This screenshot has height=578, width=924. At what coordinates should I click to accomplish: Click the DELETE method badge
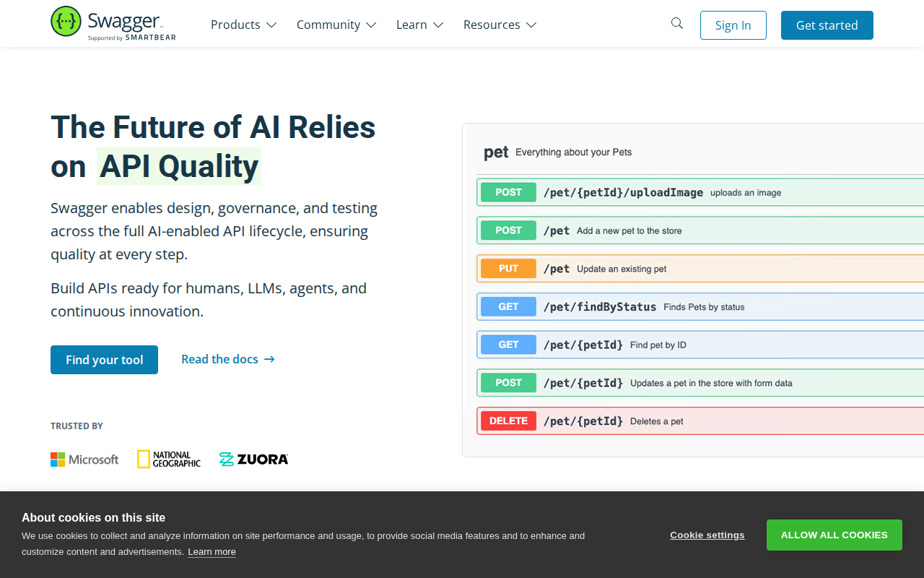pyautogui.click(x=509, y=421)
